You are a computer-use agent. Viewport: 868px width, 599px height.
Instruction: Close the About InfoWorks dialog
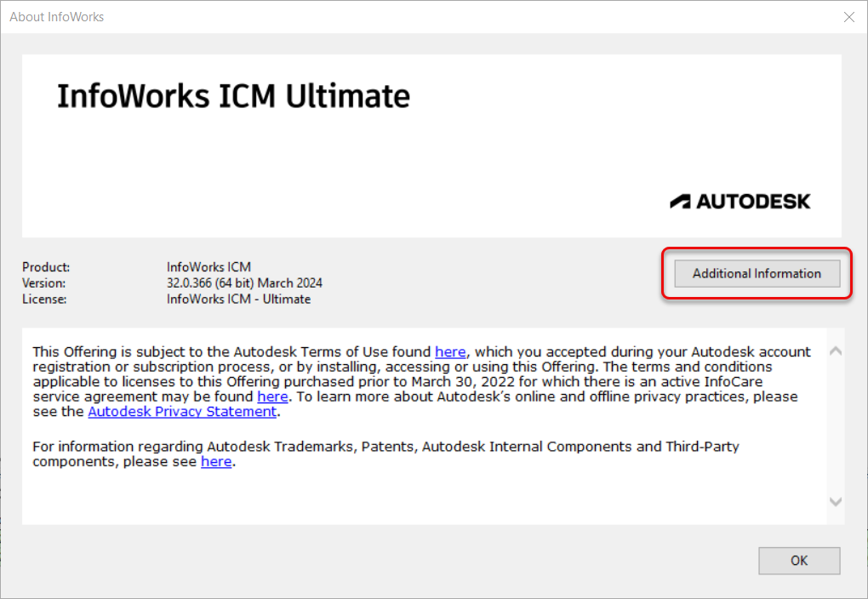(x=848, y=16)
